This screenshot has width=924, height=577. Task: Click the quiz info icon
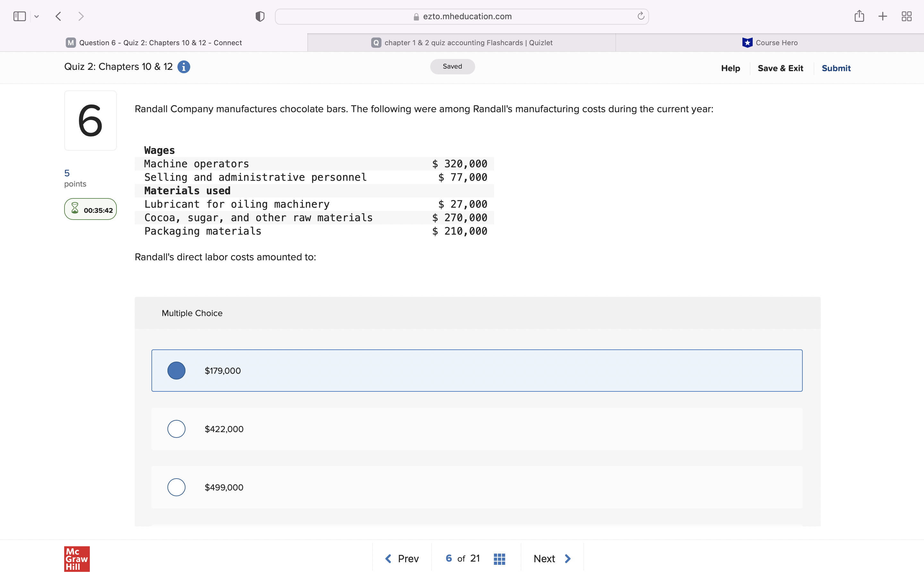[184, 67]
